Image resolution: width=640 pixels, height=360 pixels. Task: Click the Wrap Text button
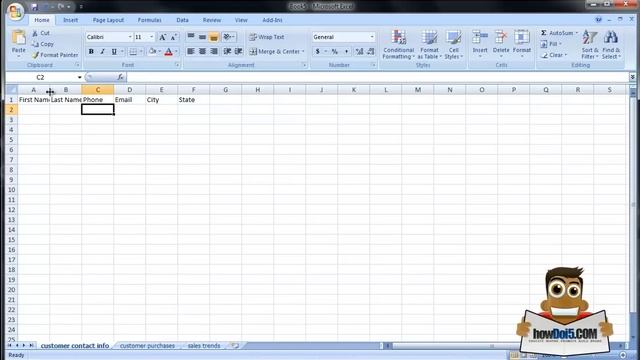267,37
